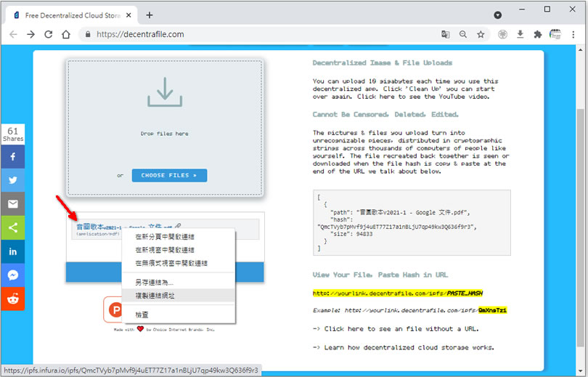The height and width of the screenshot is (377, 588).
Task: Open the extensions puzzle icon
Action: tap(538, 35)
